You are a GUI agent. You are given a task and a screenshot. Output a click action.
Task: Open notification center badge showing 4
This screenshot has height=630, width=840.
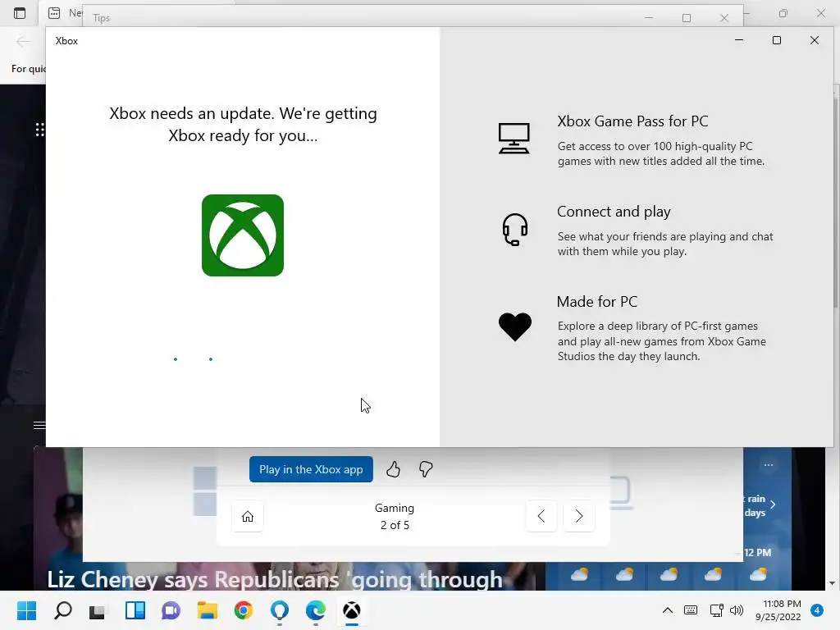click(817, 610)
